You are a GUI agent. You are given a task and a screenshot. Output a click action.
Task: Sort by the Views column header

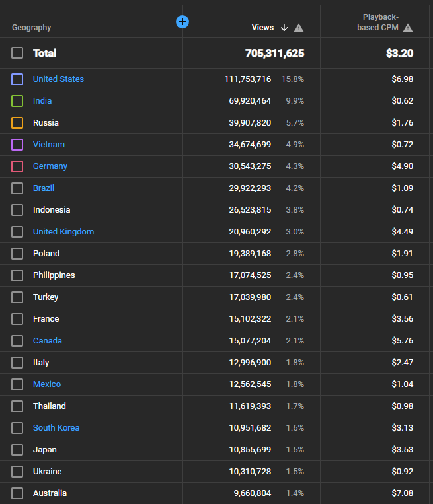[x=262, y=28]
